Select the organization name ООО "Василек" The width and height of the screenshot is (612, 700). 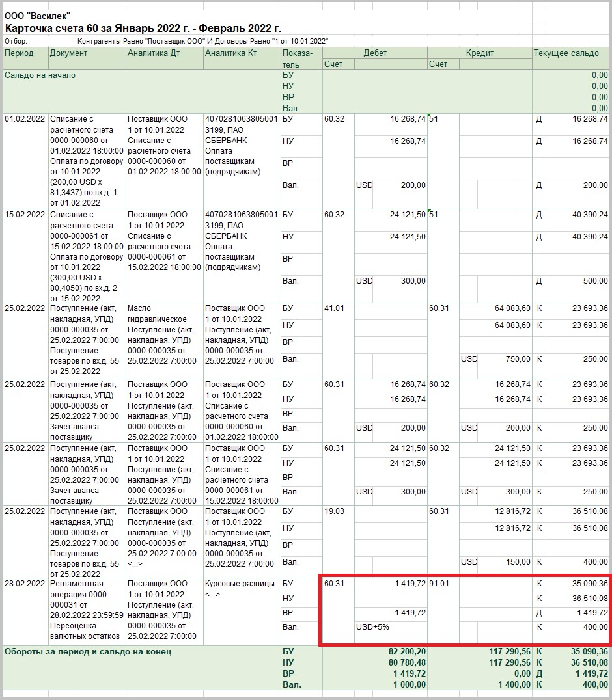click(38, 16)
